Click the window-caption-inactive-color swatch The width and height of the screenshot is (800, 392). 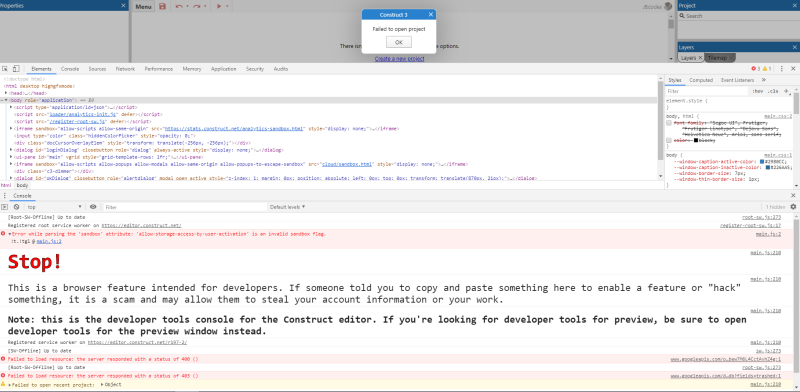tap(768, 167)
